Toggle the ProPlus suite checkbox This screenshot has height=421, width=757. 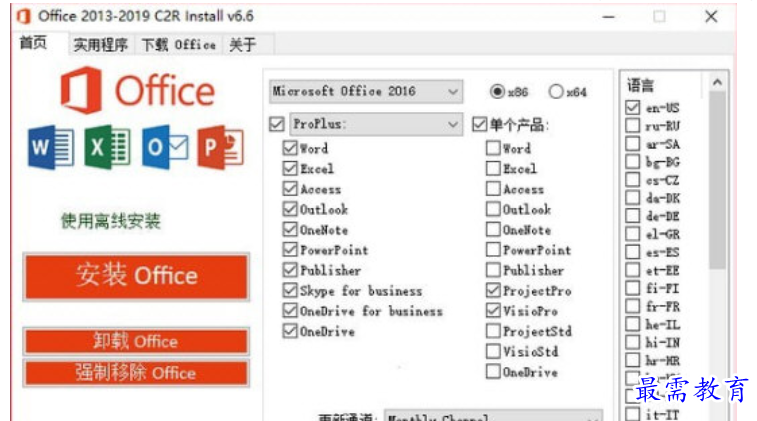tap(277, 124)
